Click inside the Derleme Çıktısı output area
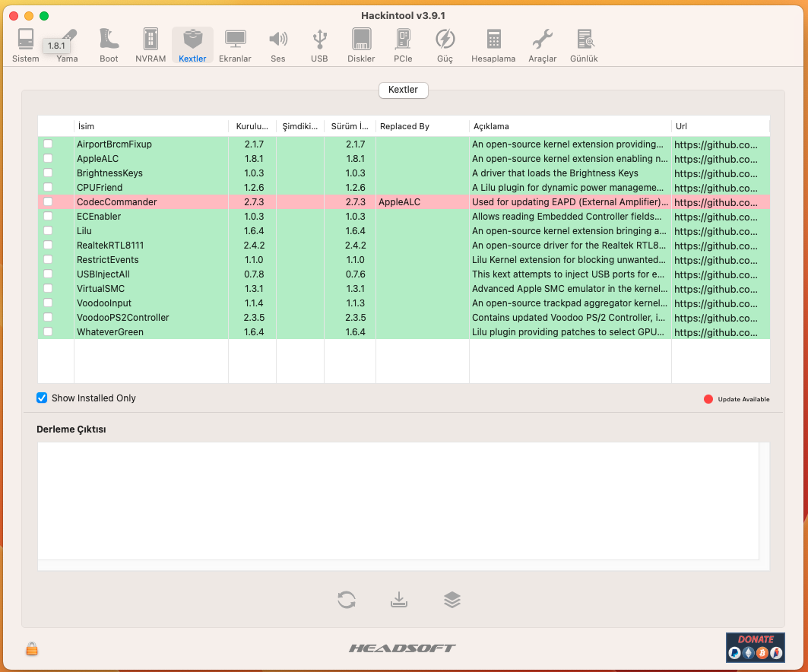 pyautogui.click(x=398, y=501)
